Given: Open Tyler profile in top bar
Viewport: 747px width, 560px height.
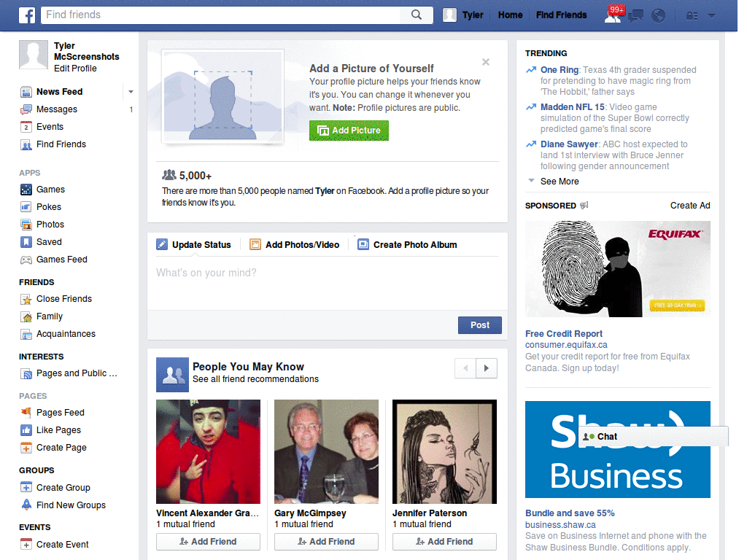Looking at the screenshot, I should pyautogui.click(x=463, y=15).
